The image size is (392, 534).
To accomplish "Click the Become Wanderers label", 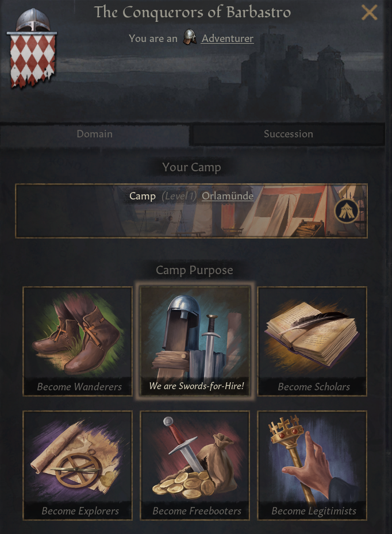I will (79, 387).
